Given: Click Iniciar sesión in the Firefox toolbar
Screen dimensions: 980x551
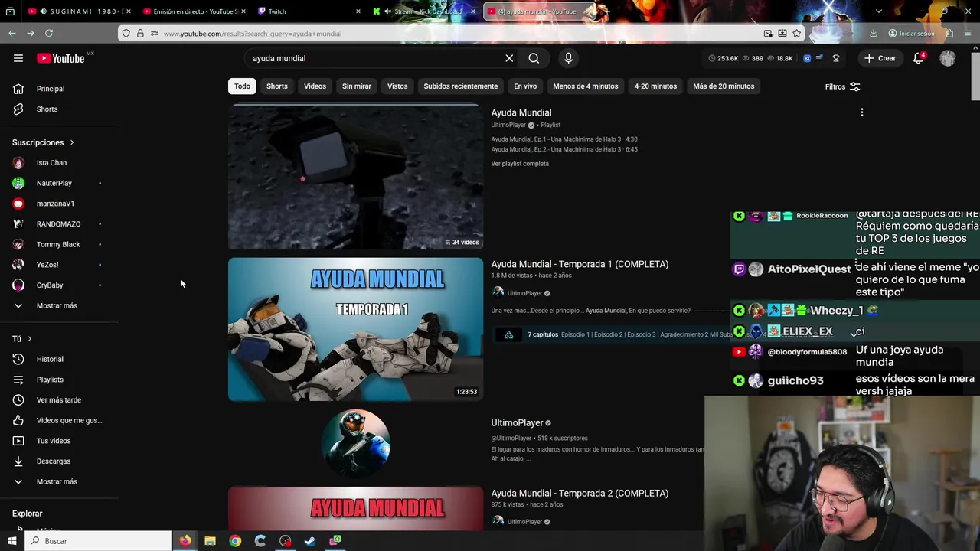Looking at the screenshot, I should coord(911,34).
